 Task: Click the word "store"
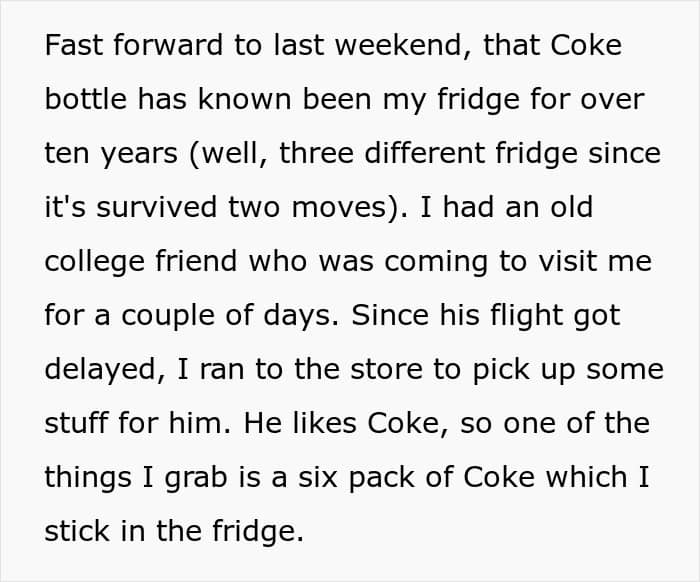386,371
